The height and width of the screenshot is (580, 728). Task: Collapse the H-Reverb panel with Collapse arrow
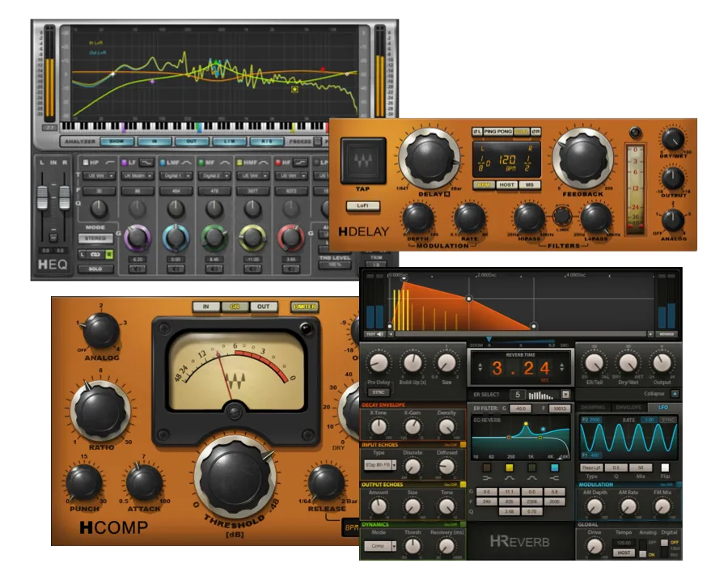[x=675, y=394]
